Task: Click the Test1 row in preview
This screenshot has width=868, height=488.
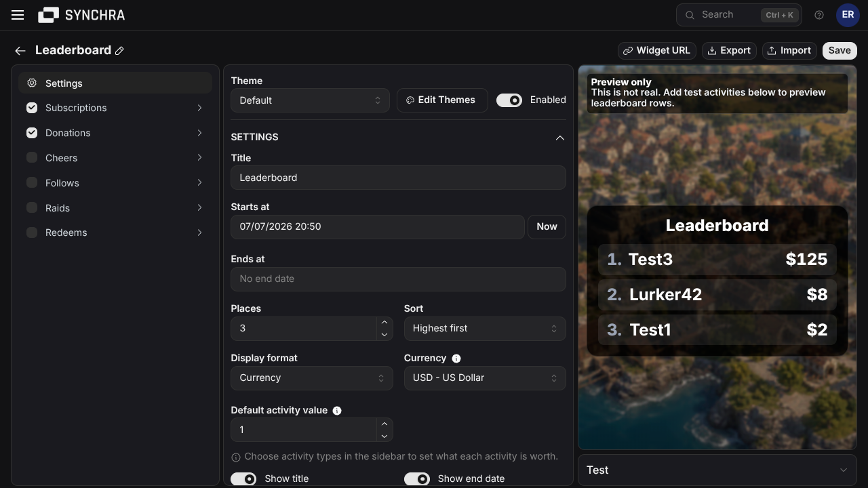Action: tap(717, 330)
